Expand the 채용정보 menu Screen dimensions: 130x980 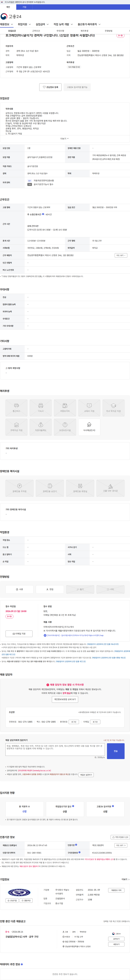click(x=6, y=24)
